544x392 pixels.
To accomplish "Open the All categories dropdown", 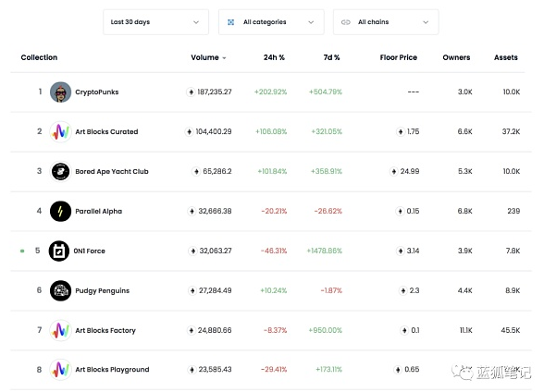I will [x=271, y=22].
